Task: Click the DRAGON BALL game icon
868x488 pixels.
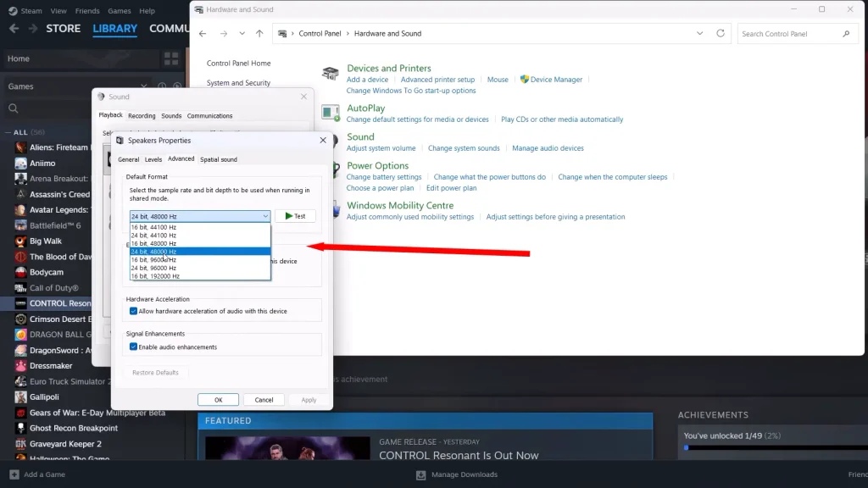Action: point(20,335)
